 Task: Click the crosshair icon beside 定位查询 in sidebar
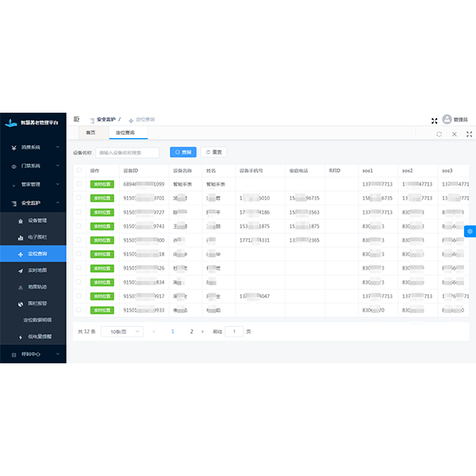tap(21, 255)
